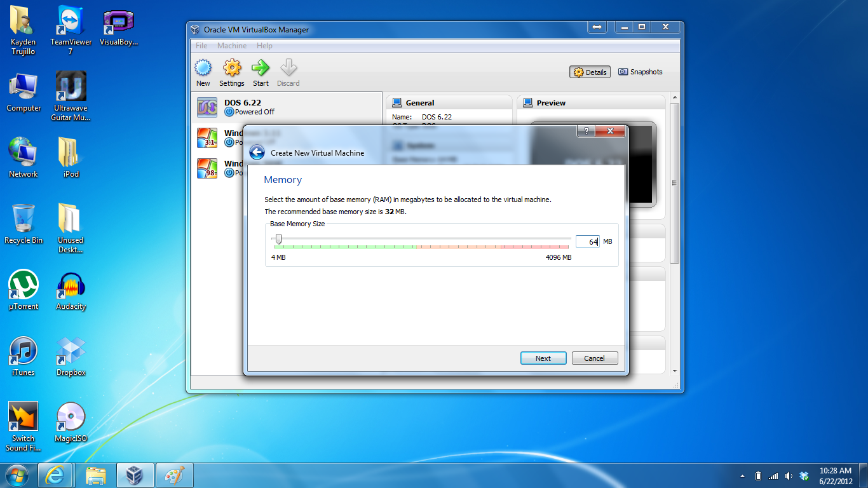The width and height of the screenshot is (868, 488).
Task: Click the battery tray icon
Action: pos(758,476)
